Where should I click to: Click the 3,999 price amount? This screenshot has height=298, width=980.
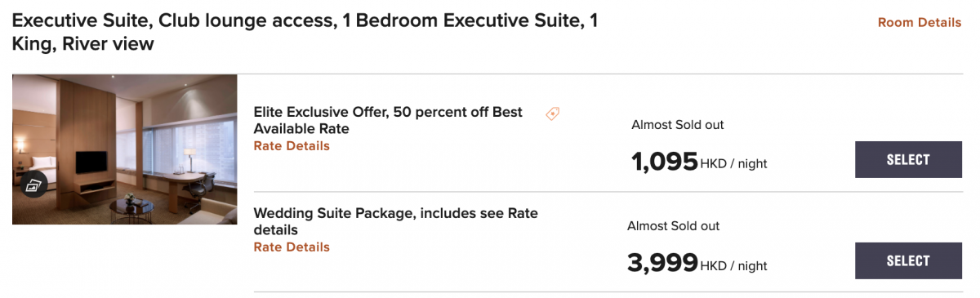coord(663,262)
